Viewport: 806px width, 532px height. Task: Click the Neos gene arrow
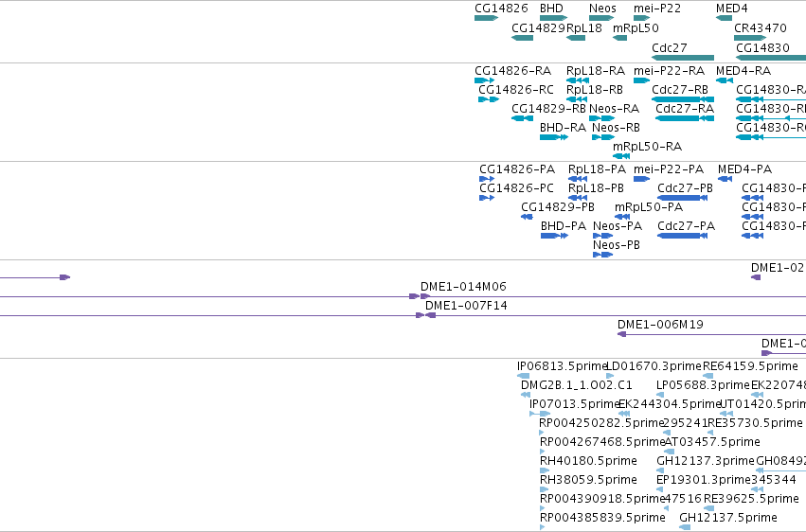pyautogui.click(x=601, y=18)
